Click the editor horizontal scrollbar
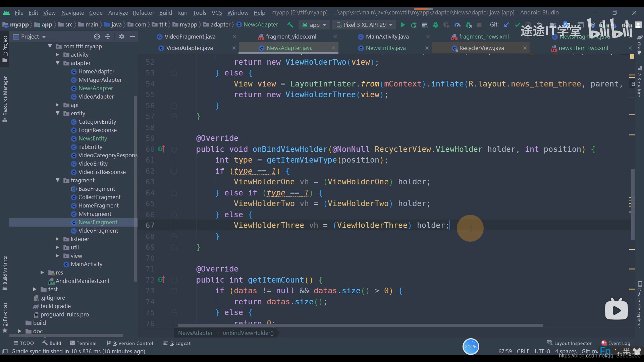 click(x=360, y=325)
